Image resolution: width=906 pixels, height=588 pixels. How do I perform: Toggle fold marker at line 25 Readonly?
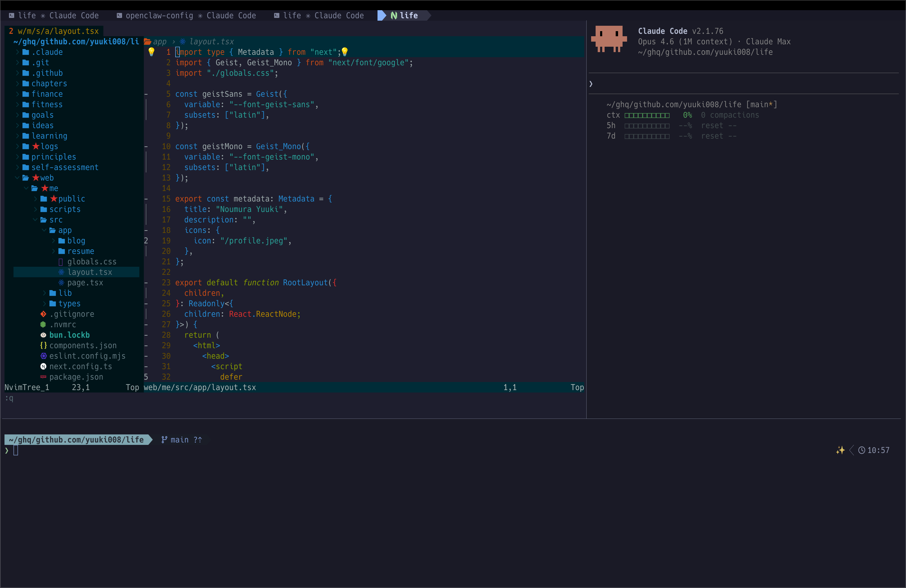(146, 304)
